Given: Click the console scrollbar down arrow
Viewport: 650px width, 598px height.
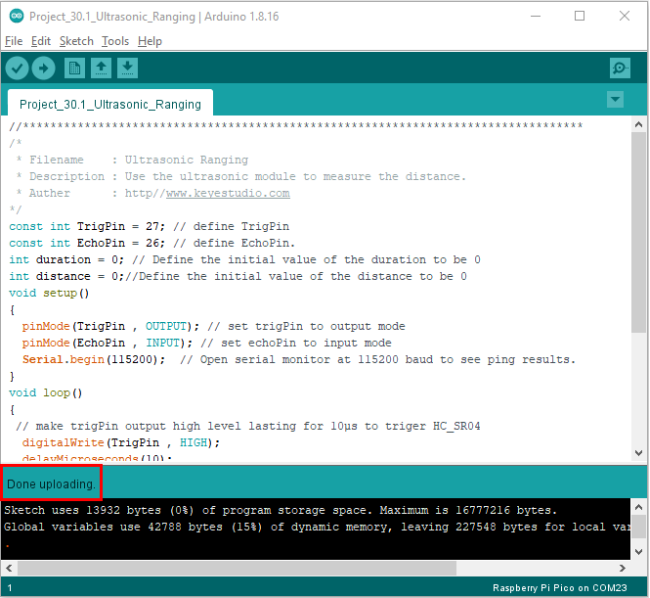Looking at the screenshot, I should [x=638, y=552].
